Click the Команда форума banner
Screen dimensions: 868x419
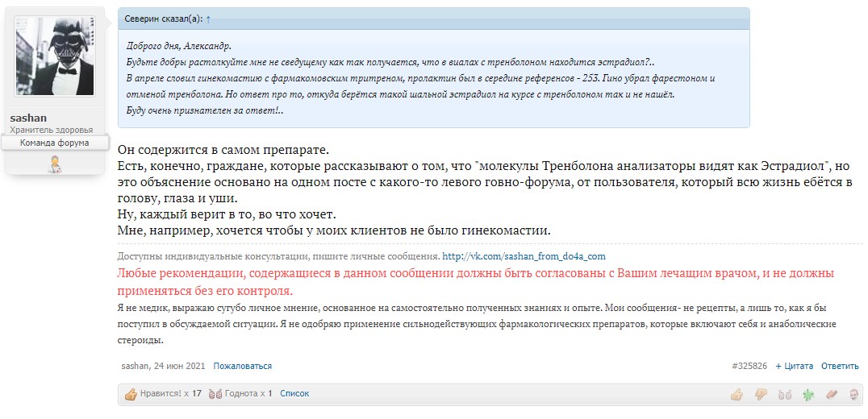(54, 143)
